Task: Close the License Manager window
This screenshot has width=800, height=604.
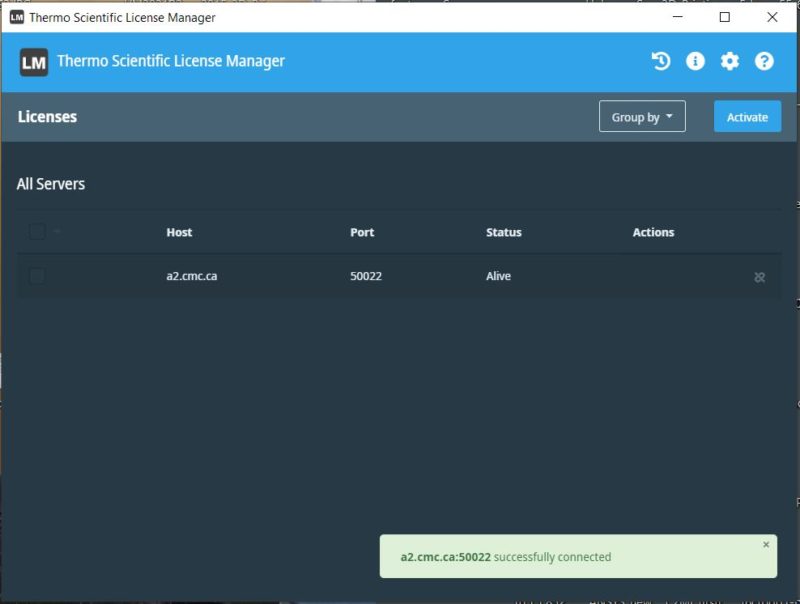Action: tap(772, 17)
